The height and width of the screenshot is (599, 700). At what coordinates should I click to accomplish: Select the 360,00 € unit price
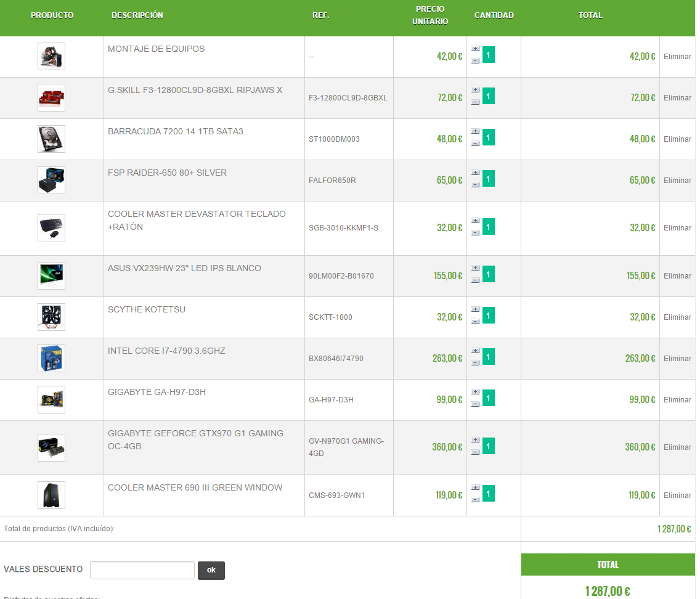tap(447, 447)
